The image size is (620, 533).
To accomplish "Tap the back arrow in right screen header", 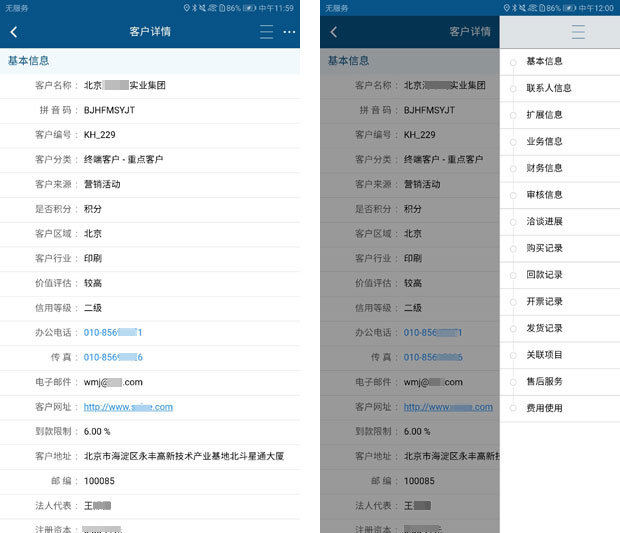I will click(x=334, y=32).
